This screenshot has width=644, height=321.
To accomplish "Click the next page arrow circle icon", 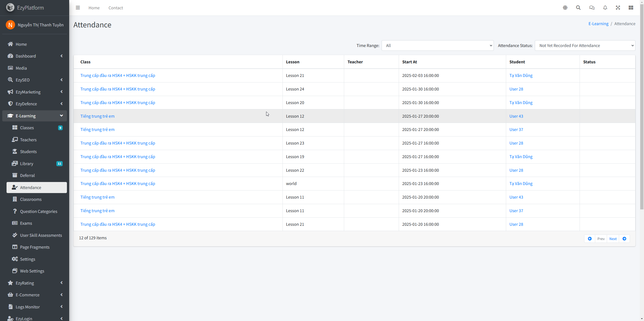I will [624, 239].
